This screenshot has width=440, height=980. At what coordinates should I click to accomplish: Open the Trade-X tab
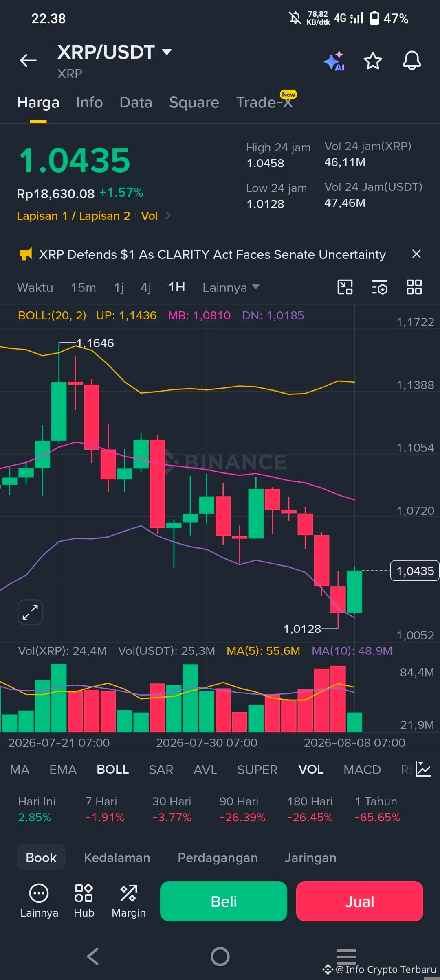click(x=264, y=103)
